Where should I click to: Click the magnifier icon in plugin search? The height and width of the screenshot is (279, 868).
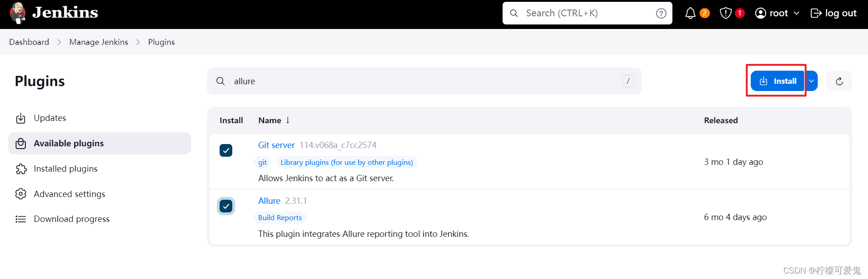tap(221, 81)
